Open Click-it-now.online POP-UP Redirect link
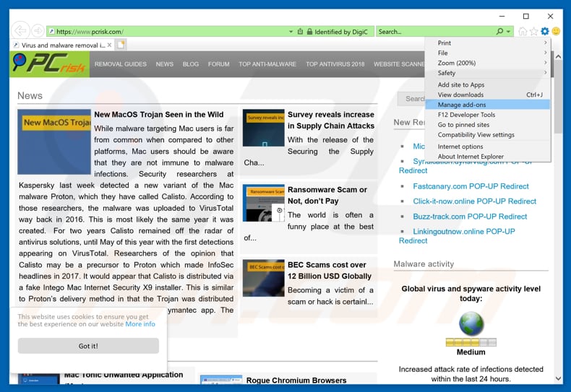Screen dimensions: 571x392 pyautogui.click(x=474, y=201)
